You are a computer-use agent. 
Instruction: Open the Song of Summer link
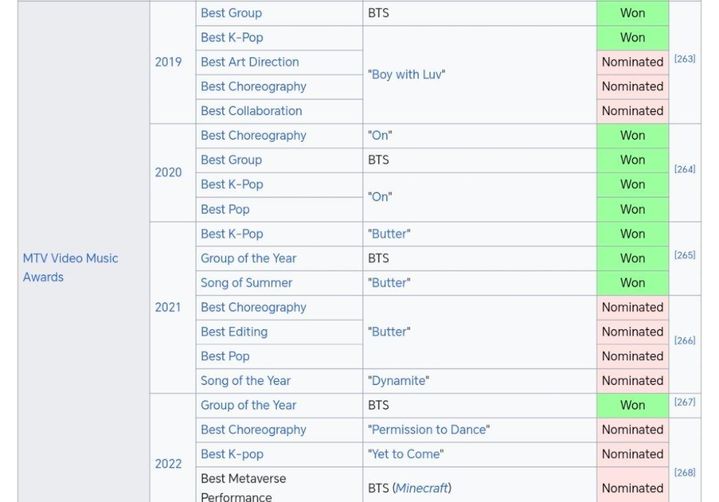[x=246, y=283]
